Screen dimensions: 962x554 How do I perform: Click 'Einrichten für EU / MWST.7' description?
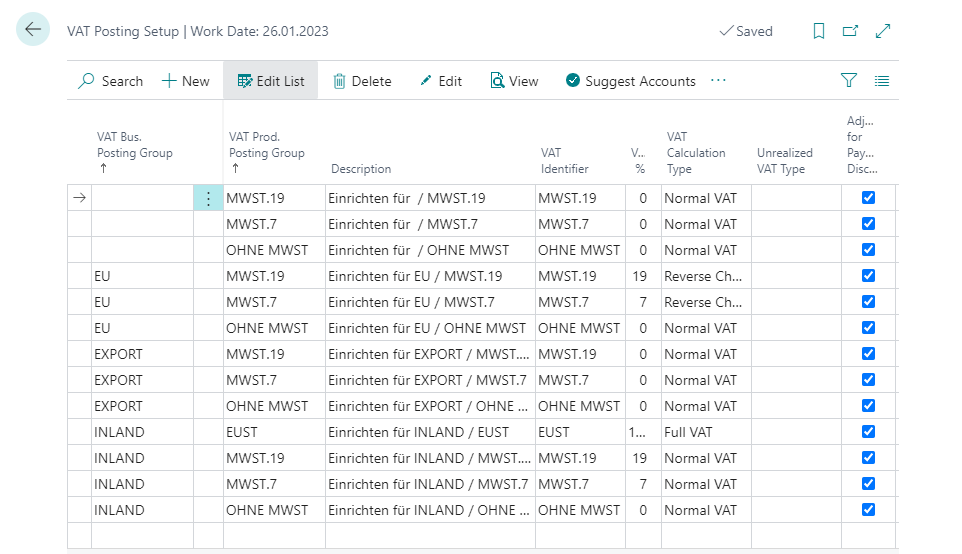430,302
